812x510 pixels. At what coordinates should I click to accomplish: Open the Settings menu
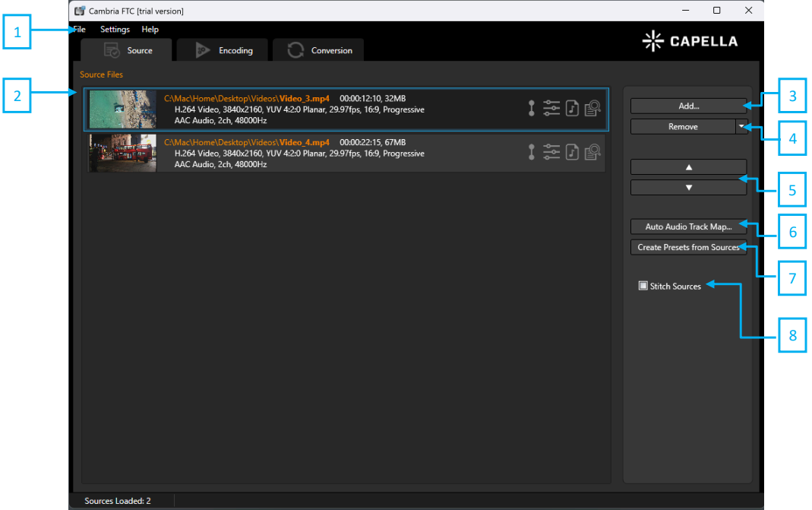point(115,29)
